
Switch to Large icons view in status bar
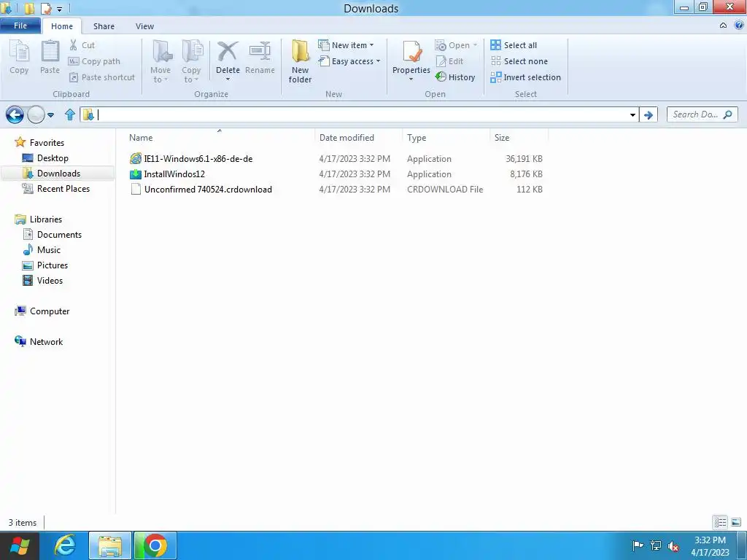click(x=736, y=522)
